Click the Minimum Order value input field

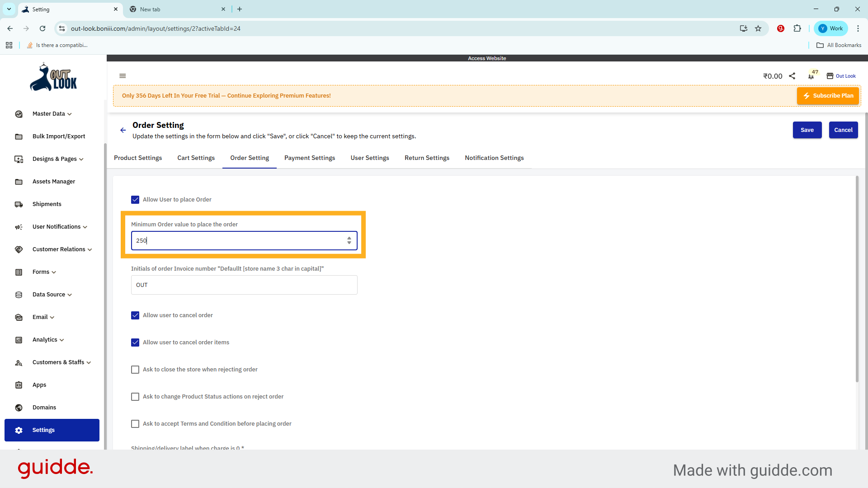tap(244, 240)
